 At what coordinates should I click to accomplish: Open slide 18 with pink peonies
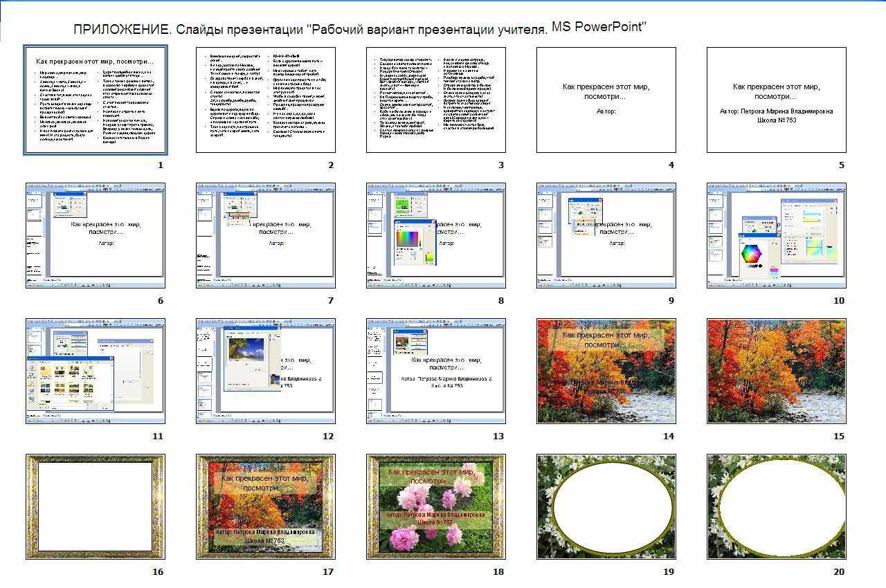pyautogui.click(x=436, y=506)
